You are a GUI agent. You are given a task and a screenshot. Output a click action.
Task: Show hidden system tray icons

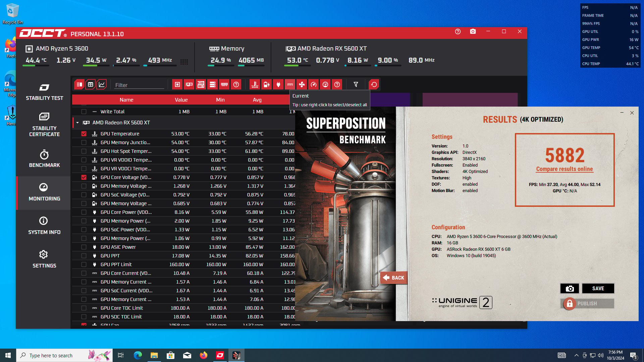(x=576, y=355)
